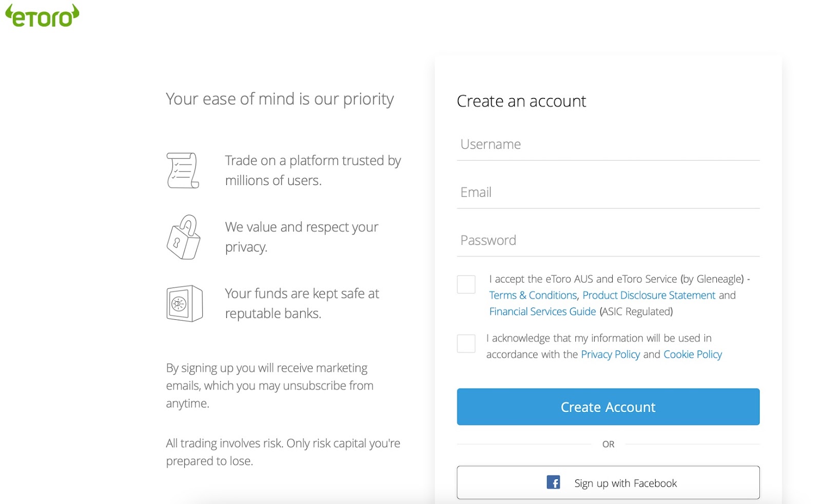Screen dimensions: 821x504
Task: Click the eToro logo
Action: click(x=42, y=15)
